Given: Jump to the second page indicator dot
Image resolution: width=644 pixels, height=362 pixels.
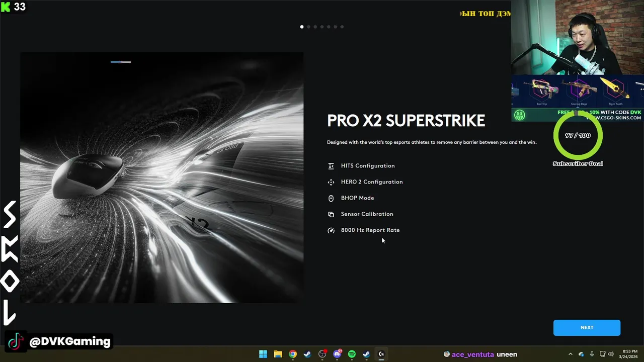Looking at the screenshot, I should [308, 27].
